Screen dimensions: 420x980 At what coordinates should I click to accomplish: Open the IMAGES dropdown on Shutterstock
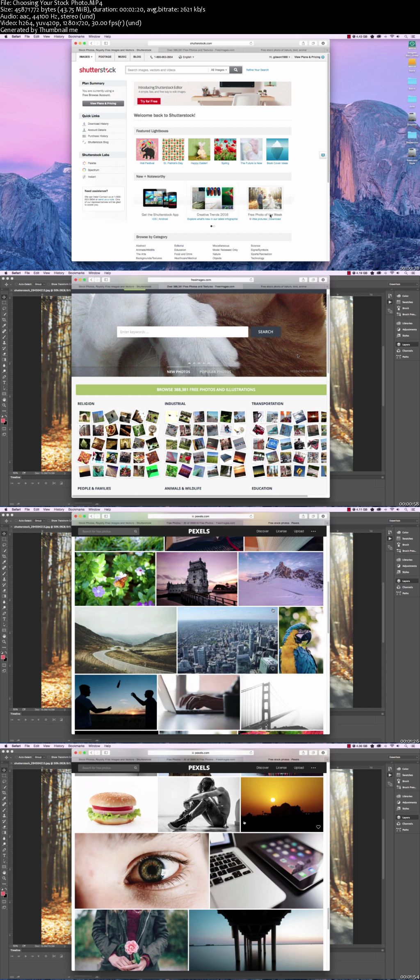(x=86, y=57)
